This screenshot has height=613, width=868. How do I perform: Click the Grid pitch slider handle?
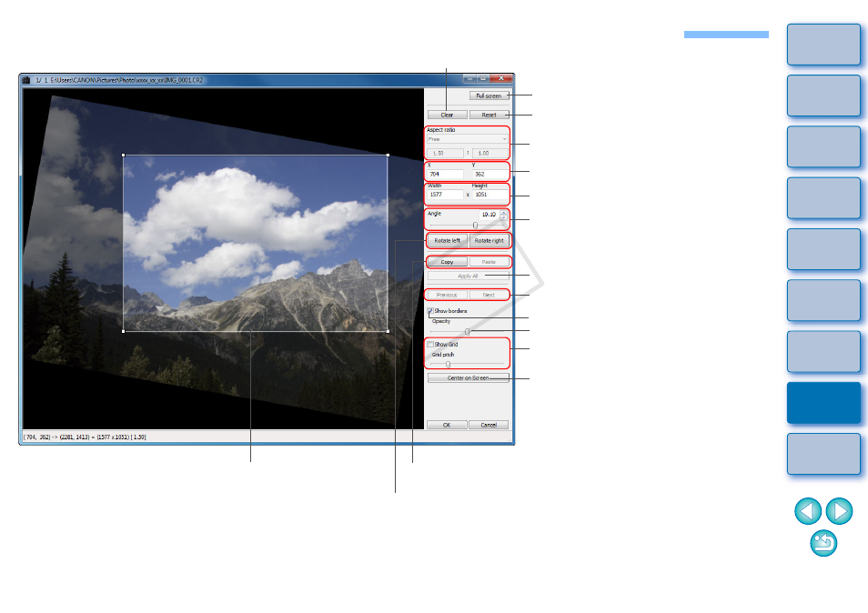click(x=448, y=364)
